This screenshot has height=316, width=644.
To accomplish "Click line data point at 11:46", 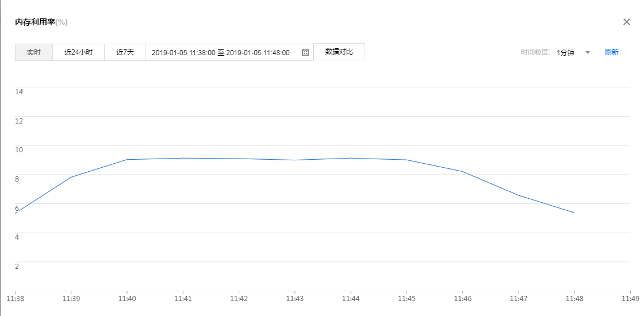I will [x=462, y=171].
